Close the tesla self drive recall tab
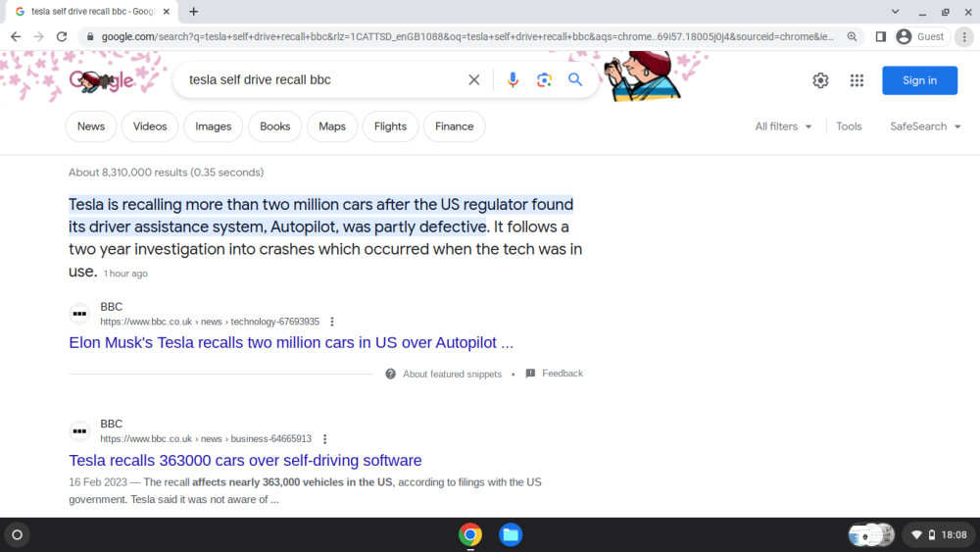The width and height of the screenshot is (980, 552). point(167,11)
